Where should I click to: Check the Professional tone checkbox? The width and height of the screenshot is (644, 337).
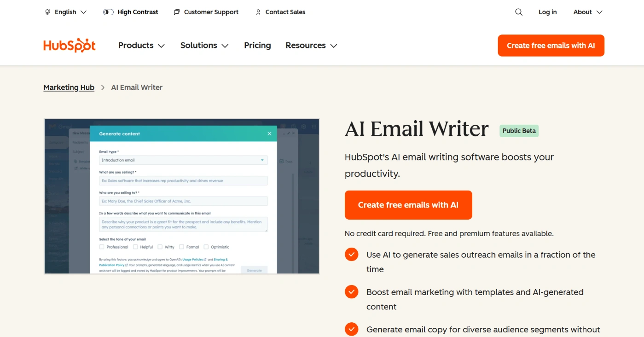click(102, 247)
